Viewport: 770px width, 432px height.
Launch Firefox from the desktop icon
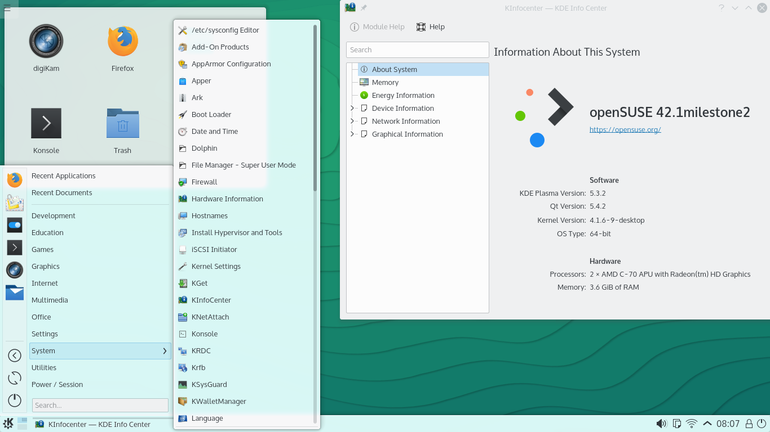click(122, 42)
